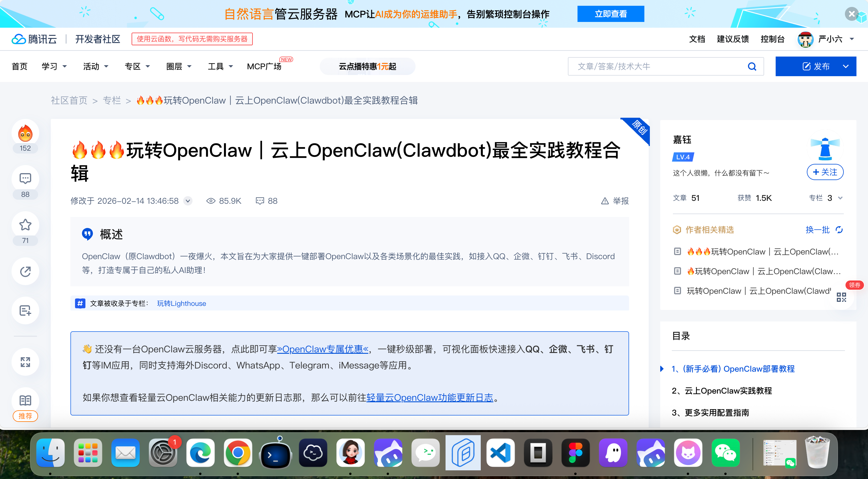Click the share arrow icon in sidebar
The image size is (868, 479).
point(25,272)
